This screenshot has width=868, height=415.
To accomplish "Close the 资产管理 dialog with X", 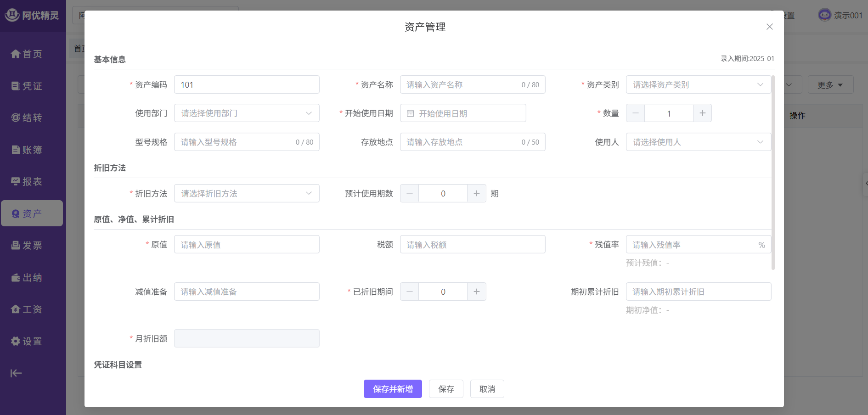I will (769, 27).
